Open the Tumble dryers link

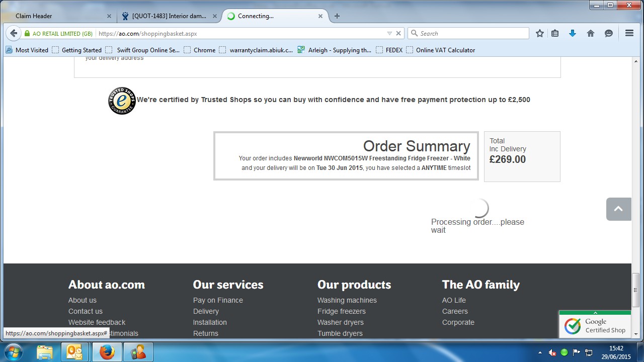point(340,333)
